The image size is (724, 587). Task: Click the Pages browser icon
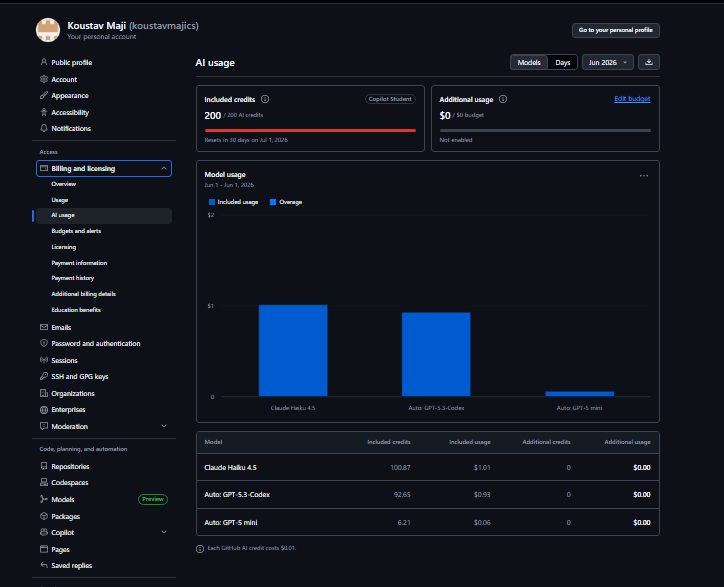point(44,549)
